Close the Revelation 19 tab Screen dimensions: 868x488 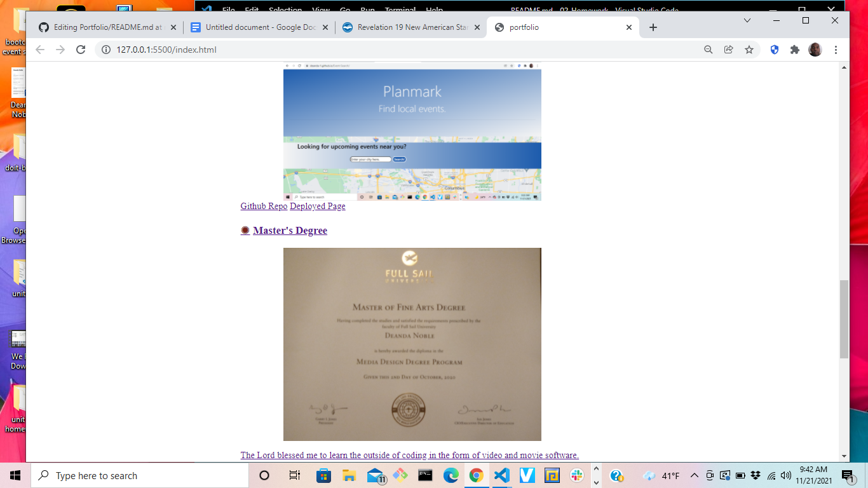(x=478, y=27)
